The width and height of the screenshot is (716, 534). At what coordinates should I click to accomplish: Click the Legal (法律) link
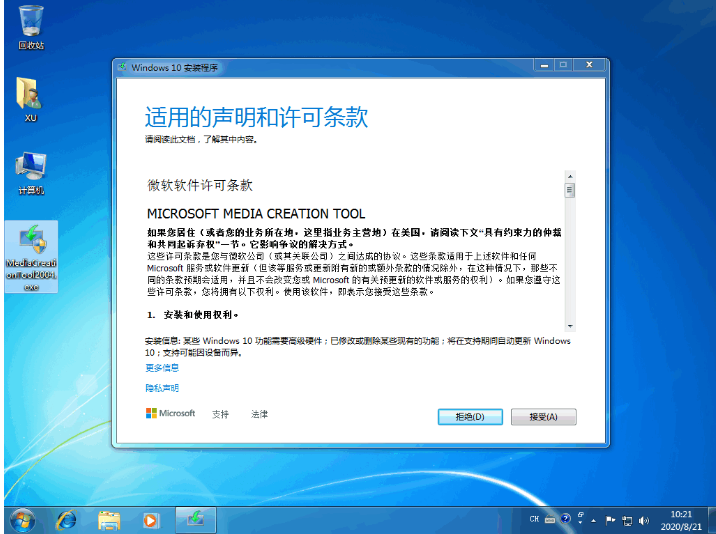(x=259, y=414)
